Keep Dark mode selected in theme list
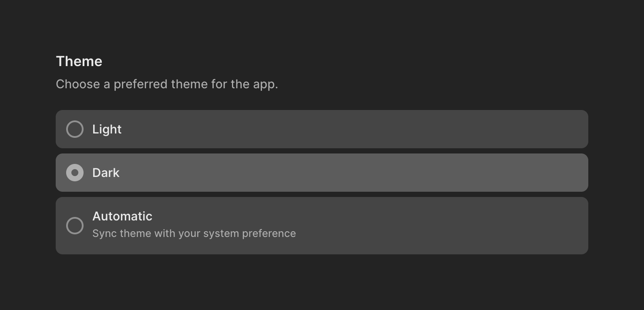The height and width of the screenshot is (310, 644). [x=75, y=173]
